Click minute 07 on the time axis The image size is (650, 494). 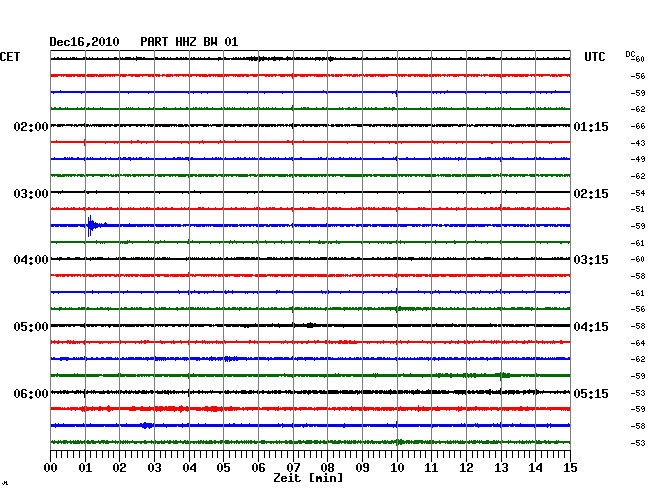click(x=293, y=468)
